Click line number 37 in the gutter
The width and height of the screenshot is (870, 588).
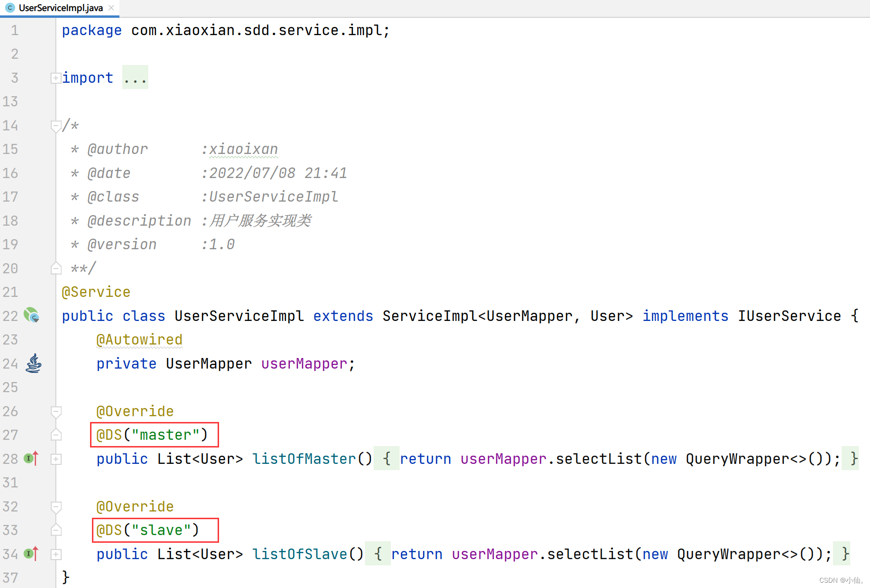11,578
